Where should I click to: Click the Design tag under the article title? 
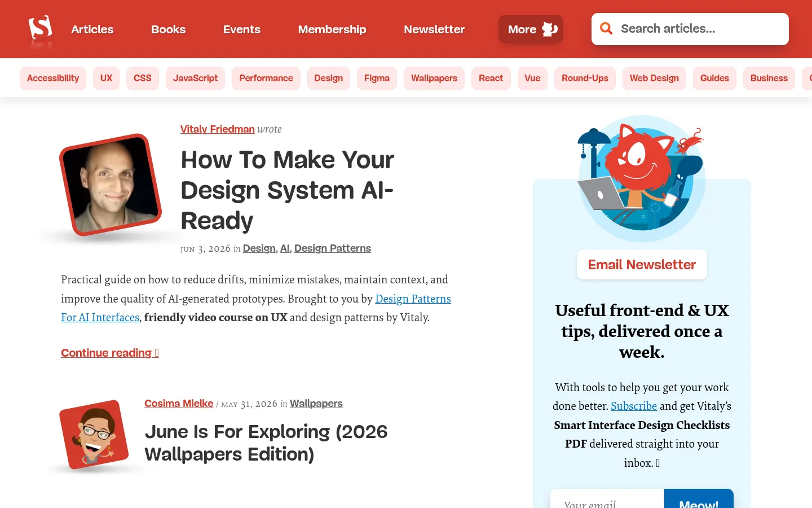(259, 248)
